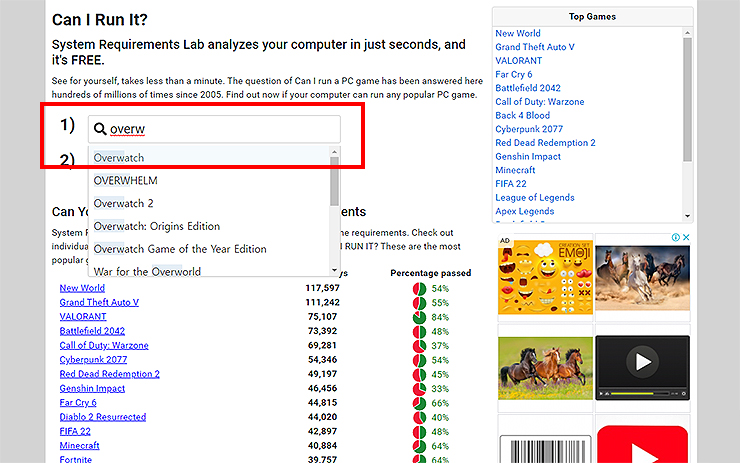This screenshot has height=463, width=740.
Task: Click the suggestion list scroll up arrow
Action: (x=334, y=152)
